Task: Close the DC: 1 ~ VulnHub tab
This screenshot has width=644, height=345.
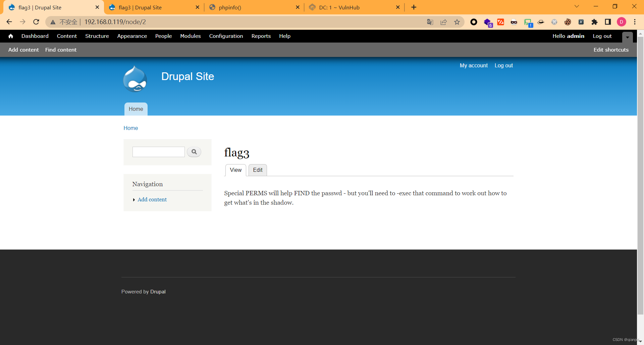Action: [398, 7]
